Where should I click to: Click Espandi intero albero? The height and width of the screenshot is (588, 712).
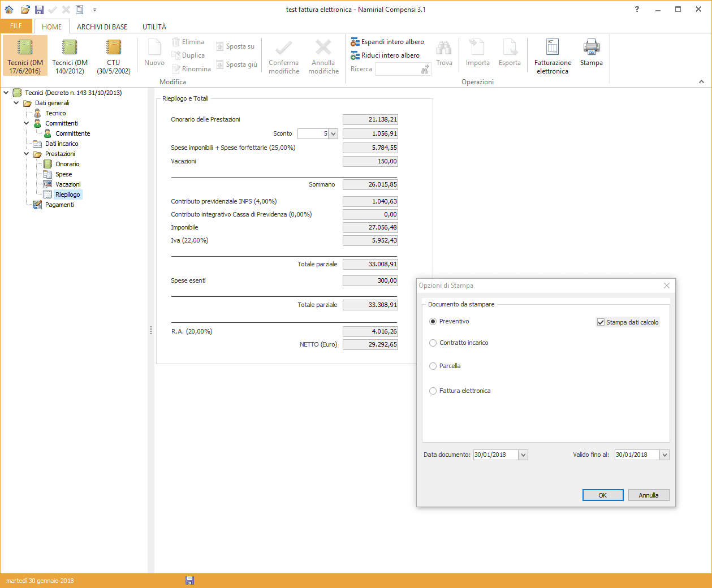pyautogui.click(x=387, y=41)
